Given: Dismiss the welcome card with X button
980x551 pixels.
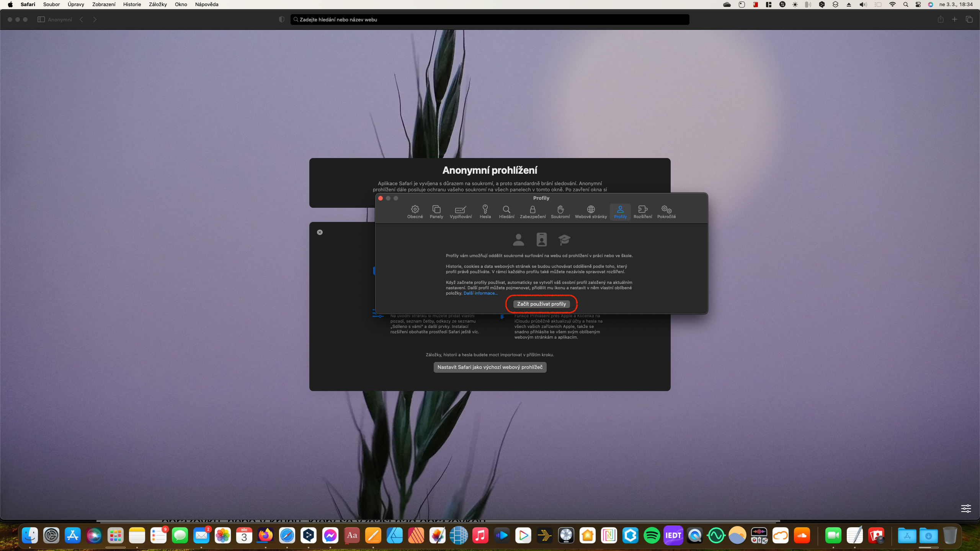Looking at the screenshot, I should coord(320,232).
